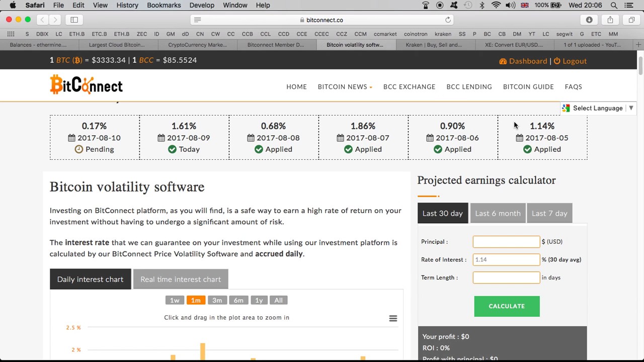The width and height of the screenshot is (644, 362).
Task: Click the Logout link
Action: tap(570, 61)
